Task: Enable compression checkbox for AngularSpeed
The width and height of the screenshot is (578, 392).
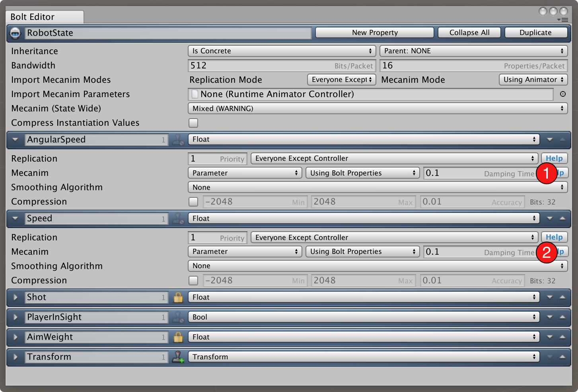Action: pos(193,202)
